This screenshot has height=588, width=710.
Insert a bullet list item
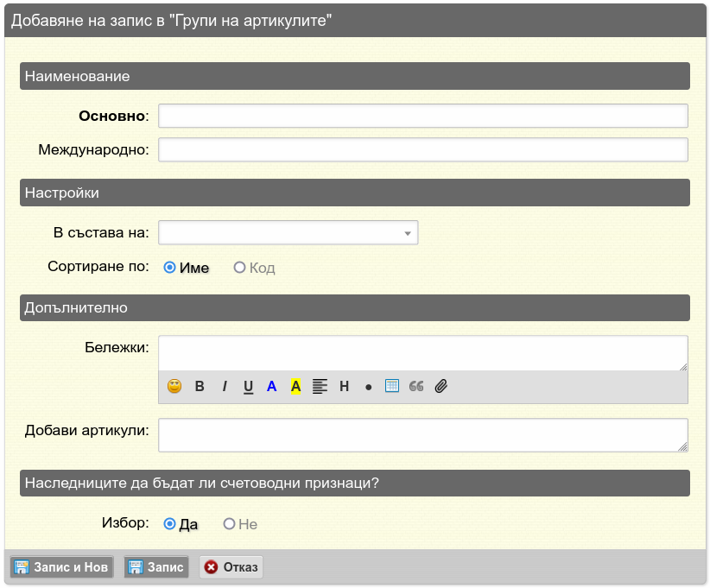368,388
